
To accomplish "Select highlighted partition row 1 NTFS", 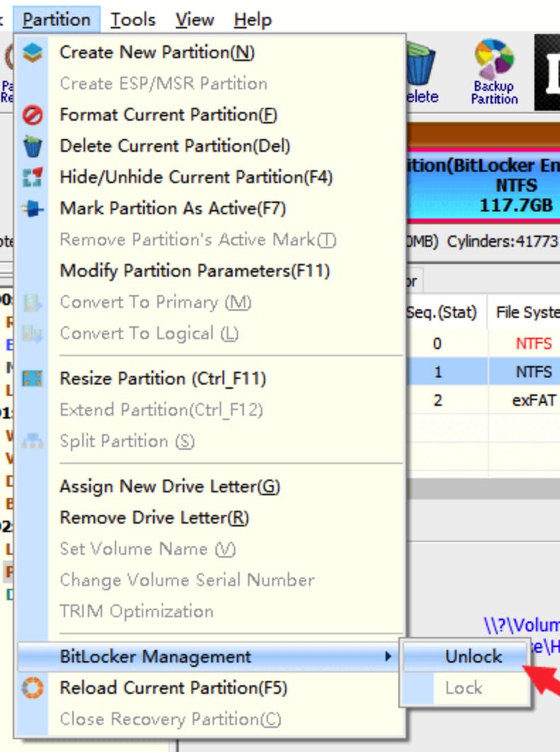I will tap(483, 372).
